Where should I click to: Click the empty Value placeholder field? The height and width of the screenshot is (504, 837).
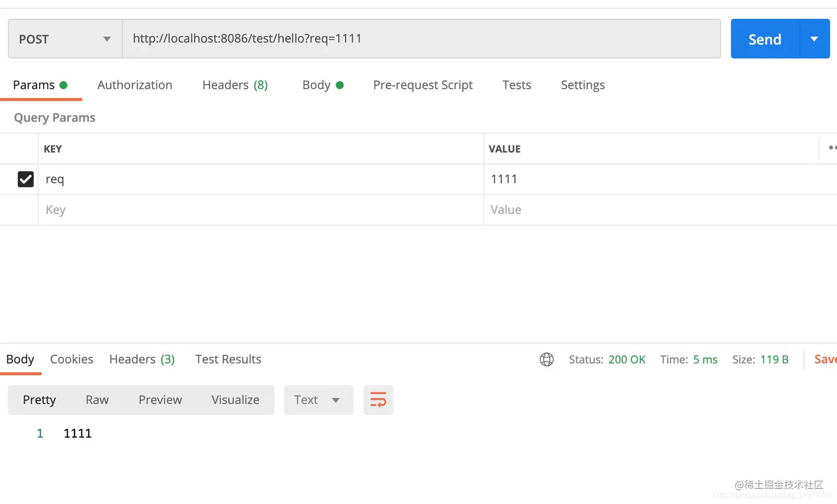(660, 210)
